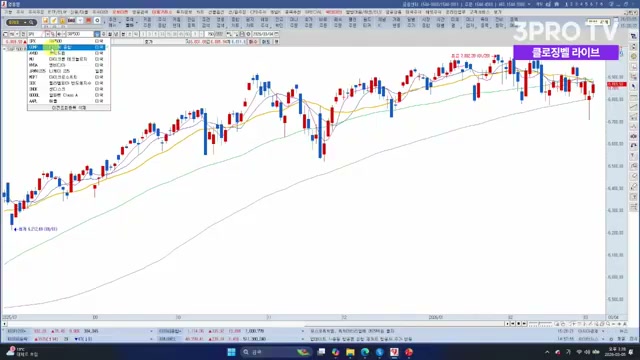The height and width of the screenshot is (360, 640).
Task: Select the cursor arrow tool in the right toolbar
Action: point(633,87)
